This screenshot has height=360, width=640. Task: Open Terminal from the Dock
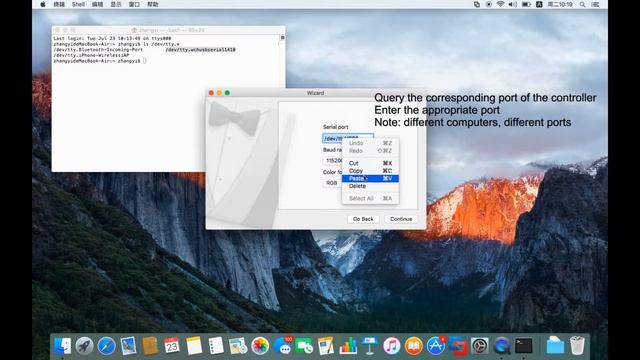(524, 346)
